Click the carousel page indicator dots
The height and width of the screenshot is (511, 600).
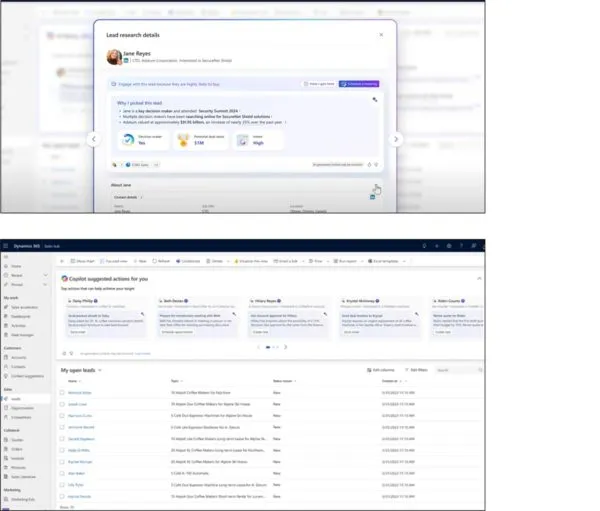click(x=272, y=347)
